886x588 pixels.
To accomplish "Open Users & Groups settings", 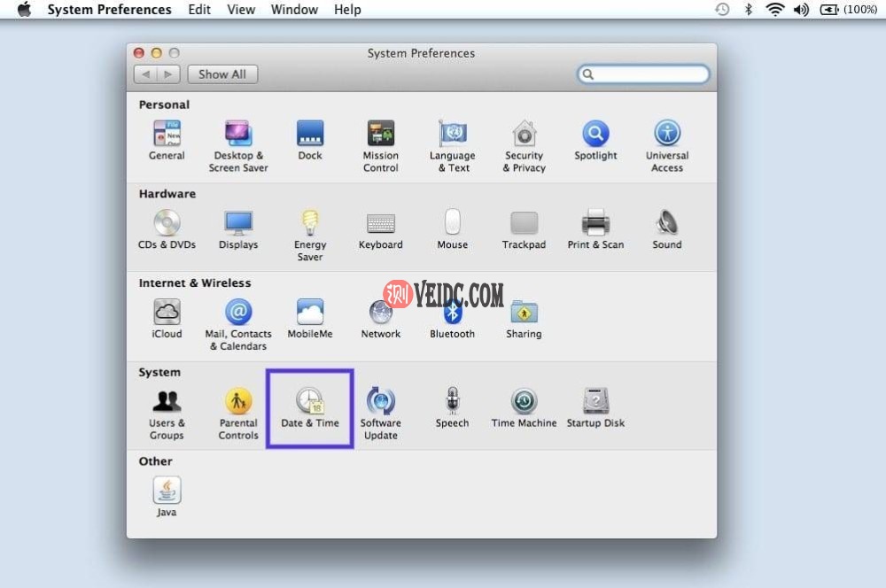I will tap(167, 403).
